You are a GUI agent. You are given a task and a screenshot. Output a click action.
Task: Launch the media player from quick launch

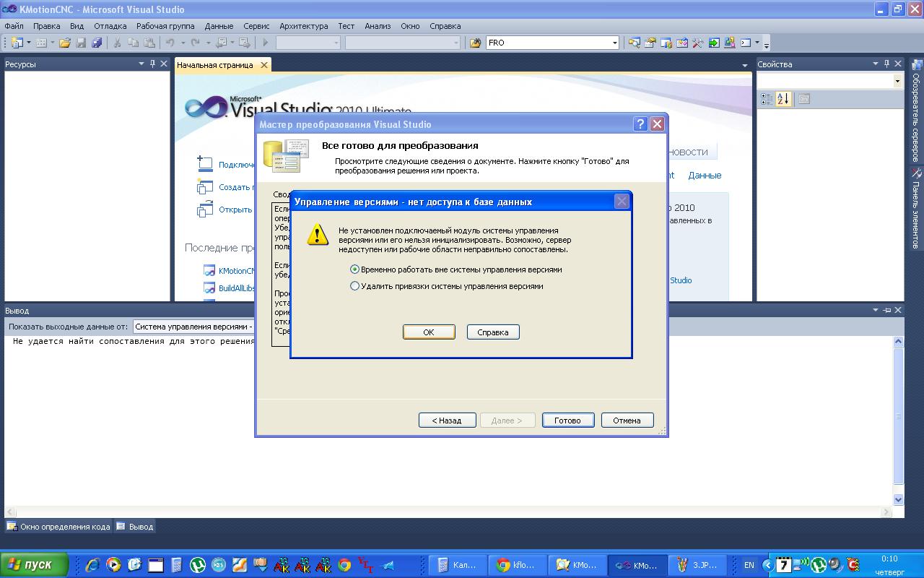[x=113, y=565]
